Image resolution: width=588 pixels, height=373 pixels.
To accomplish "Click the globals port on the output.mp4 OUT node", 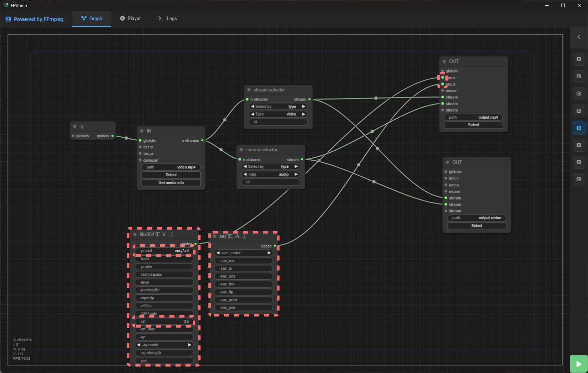I will 443,71.
